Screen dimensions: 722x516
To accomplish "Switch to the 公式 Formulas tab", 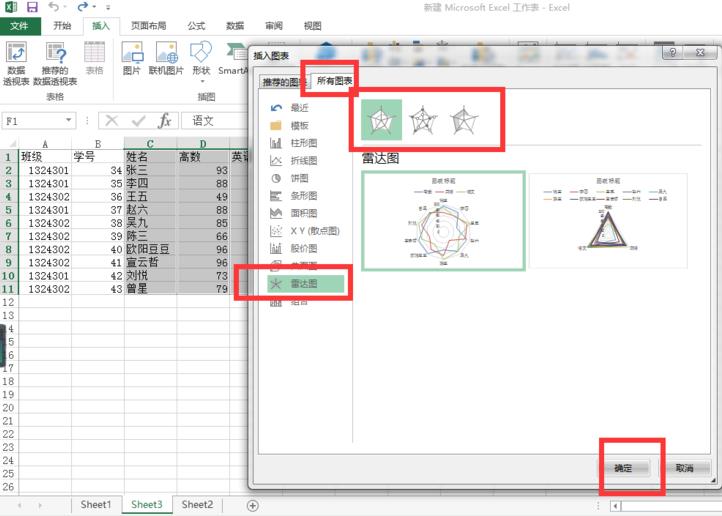I will (x=196, y=26).
